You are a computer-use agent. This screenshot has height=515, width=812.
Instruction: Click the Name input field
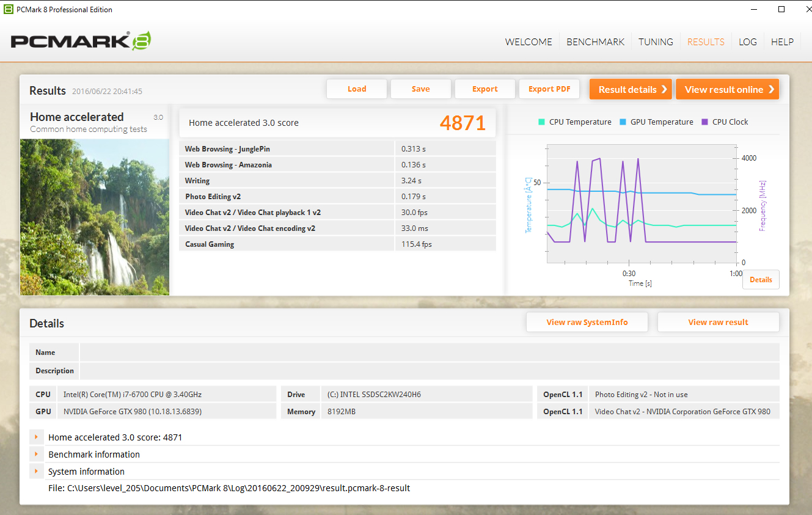429,352
